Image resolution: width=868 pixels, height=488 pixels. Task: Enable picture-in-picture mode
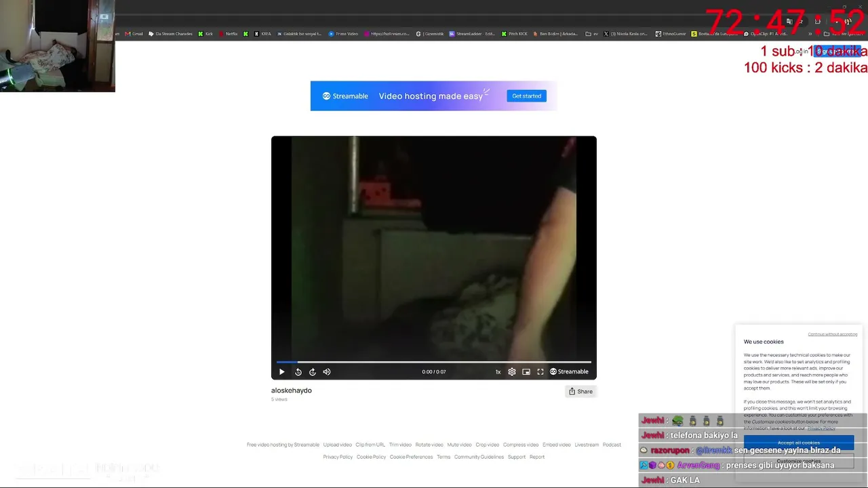click(526, 371)
